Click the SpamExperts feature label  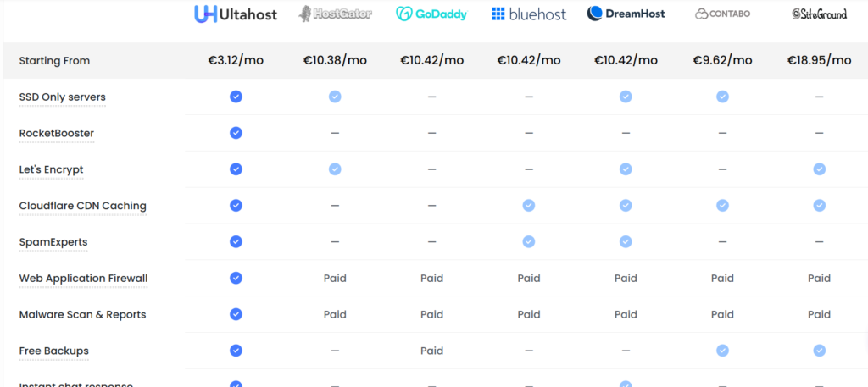pos(53,242)
